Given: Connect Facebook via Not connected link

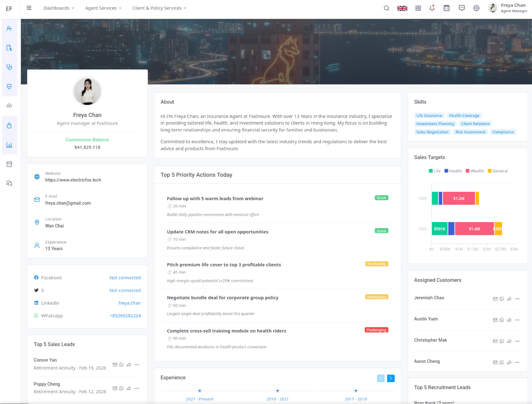Looking at the screenshot, I should [x=125, y=278].
